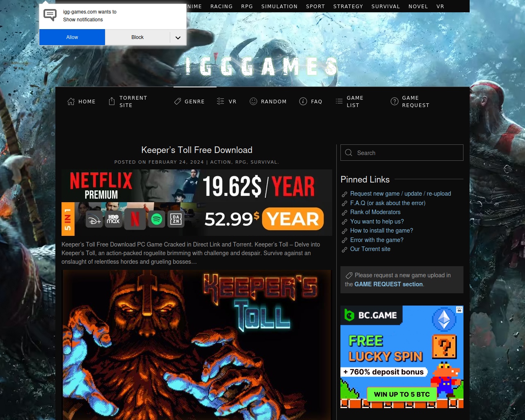The image size is (525, 420).
Task: Open How to install the game link
Action: click(381, 231)
